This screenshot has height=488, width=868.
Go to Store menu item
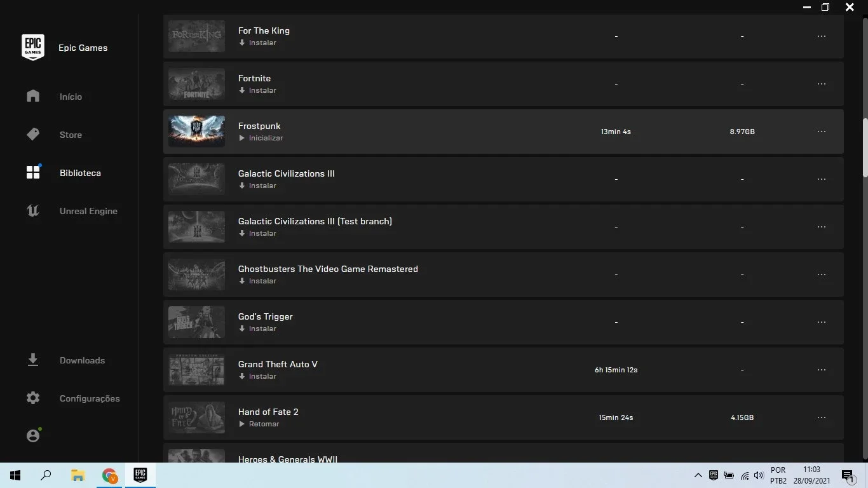(x=71, y=135)
